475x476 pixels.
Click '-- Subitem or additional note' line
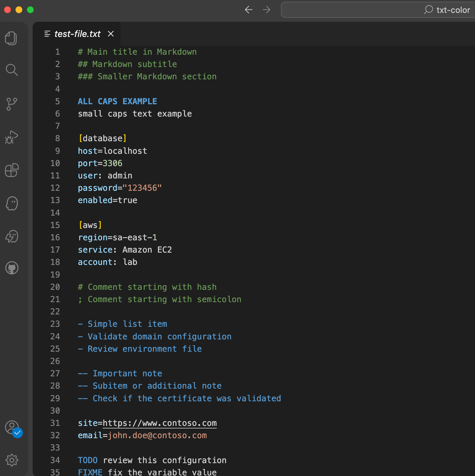pos(150,386)
